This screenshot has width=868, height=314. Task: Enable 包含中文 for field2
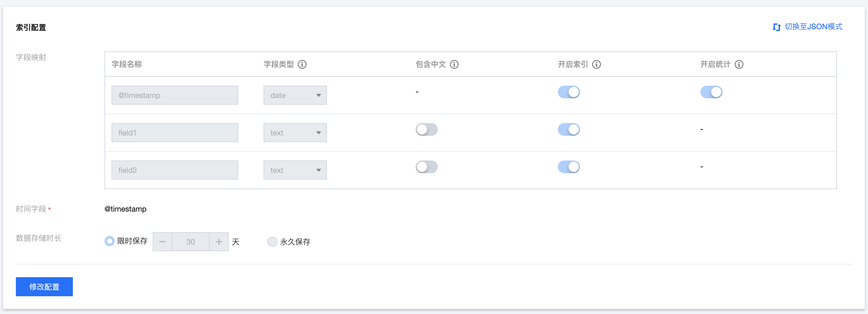426,167
